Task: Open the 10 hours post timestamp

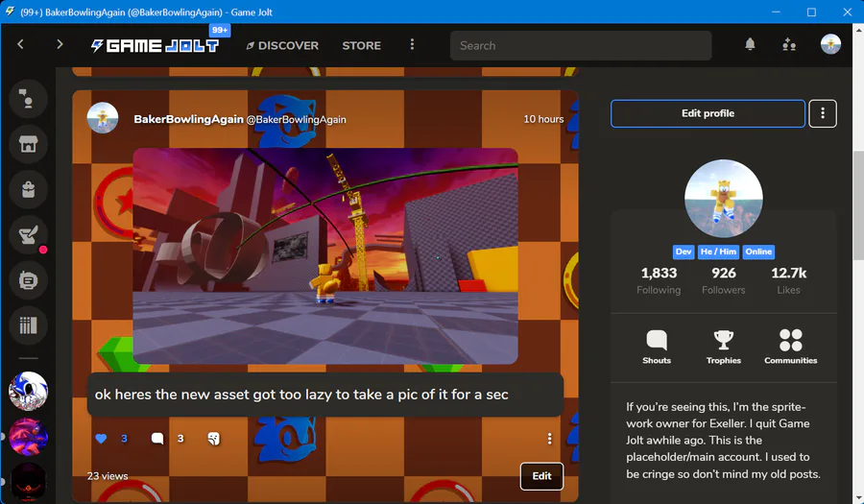Action: pyautogui.click(x=543, y=119)
